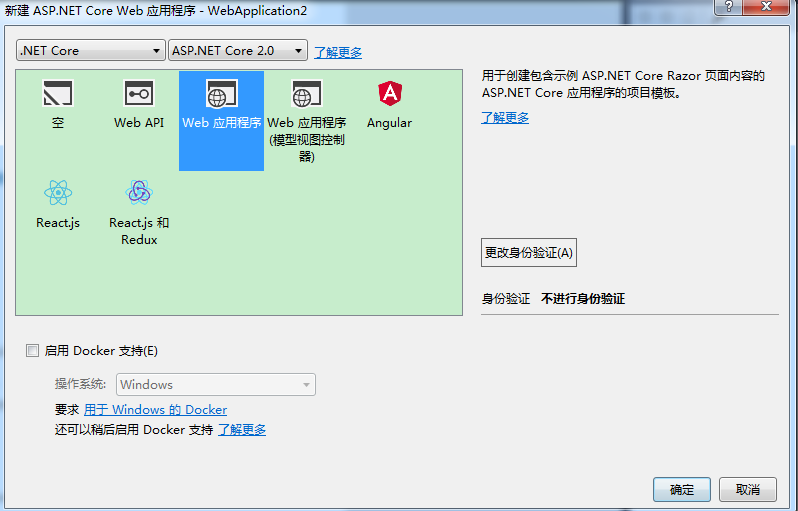This screenshot has height=511, width=798.
Task: Select the highlighted Web 应用程序 template icon
Action: [x=221, y=93]
